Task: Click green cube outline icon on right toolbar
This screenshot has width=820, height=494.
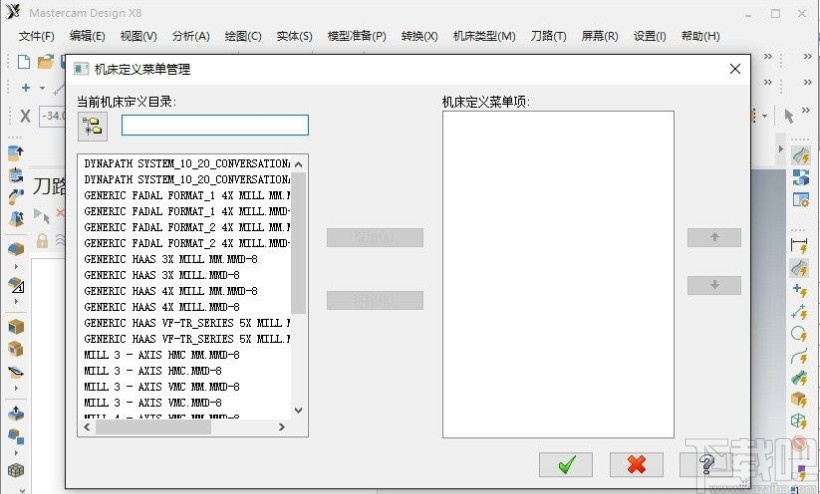Action: pos(799,421)
